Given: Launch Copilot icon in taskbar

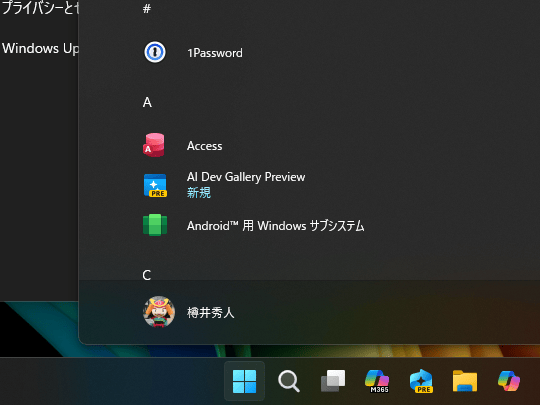Looking at the screenshot, I should [509, 381].
